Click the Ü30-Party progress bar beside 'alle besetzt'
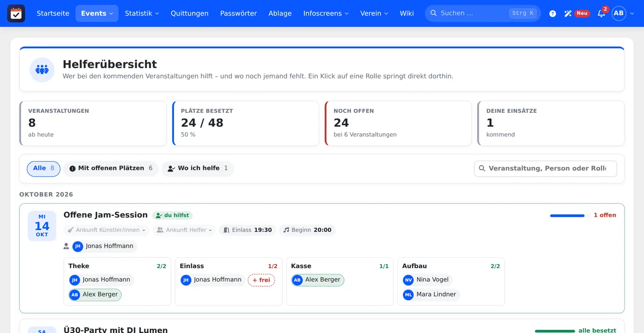The image size is (644, 333). (555, 331)
